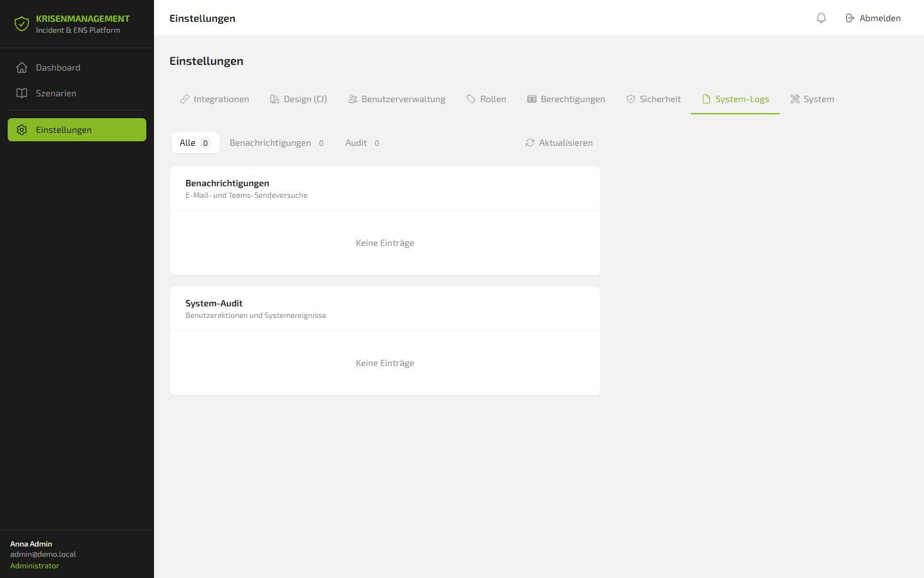Click the System-Logs document icon

(706, 99)
